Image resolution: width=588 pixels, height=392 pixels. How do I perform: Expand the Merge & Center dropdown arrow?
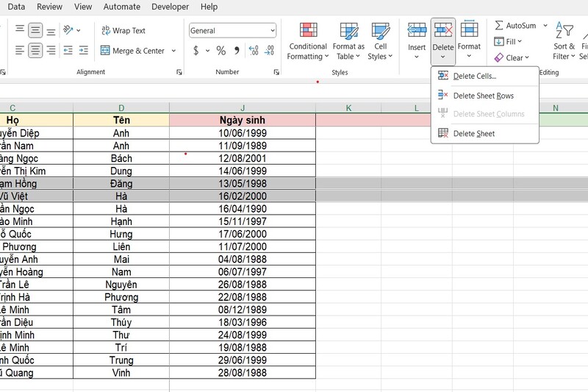tap(173, 50)
